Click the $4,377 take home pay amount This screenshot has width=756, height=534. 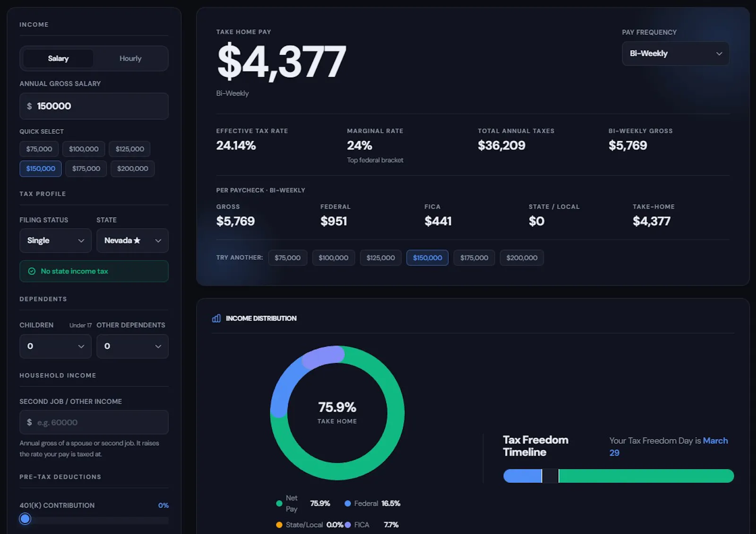(282, 61)
